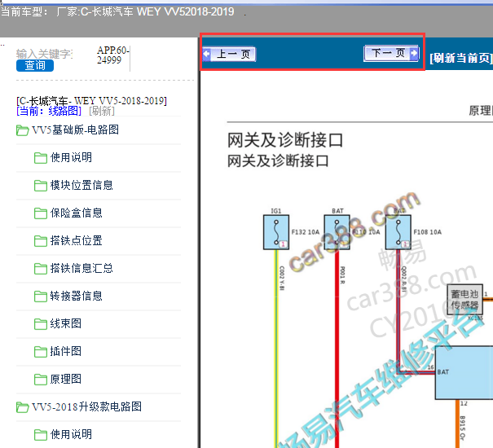The image size is (493, 448).
Task: Click folder icon beside 保险盒信息
Action: click(41, 213)
